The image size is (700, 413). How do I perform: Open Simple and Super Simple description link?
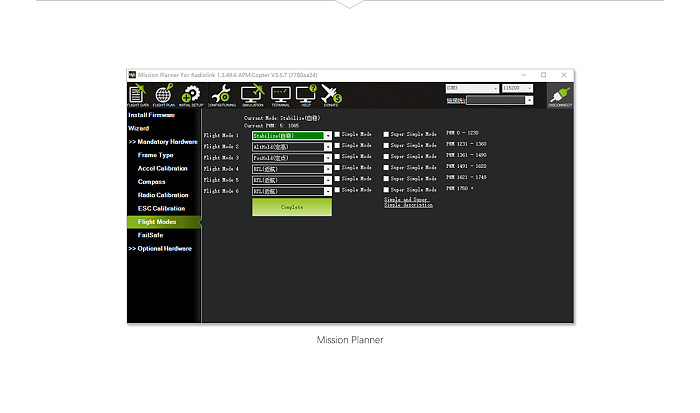(x=408, y=202)
